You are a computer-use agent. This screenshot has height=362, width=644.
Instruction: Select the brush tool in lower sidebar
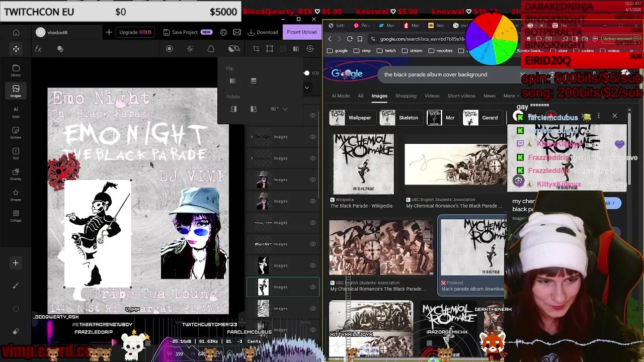(x=16, y=286)
